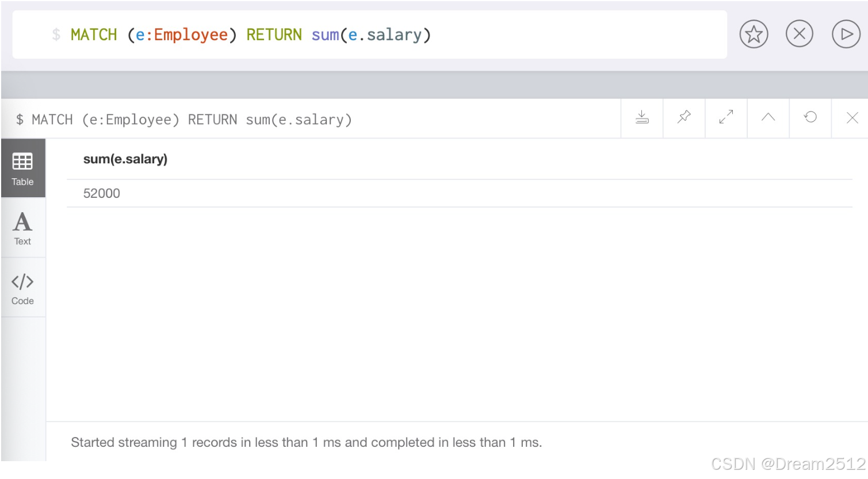This screenshot has height=479, width=868.
Task: Switch to Code result view
Action: [23, 288]
